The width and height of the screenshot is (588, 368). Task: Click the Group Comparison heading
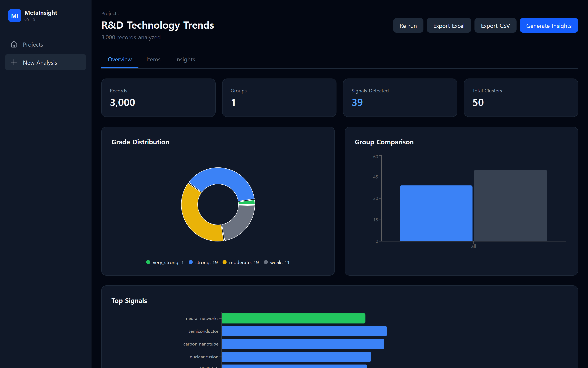pyautogui.click(x=384, y=142)
